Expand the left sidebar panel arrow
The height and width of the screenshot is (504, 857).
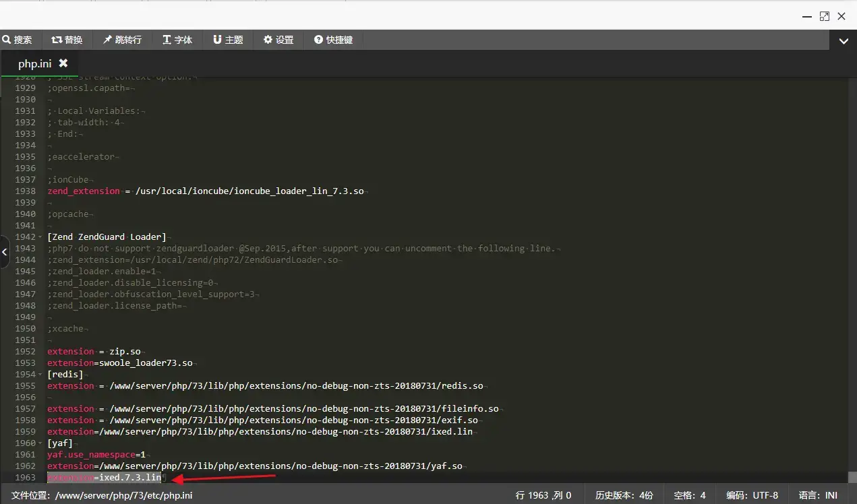pyautogui.click(x=5, y=252)
